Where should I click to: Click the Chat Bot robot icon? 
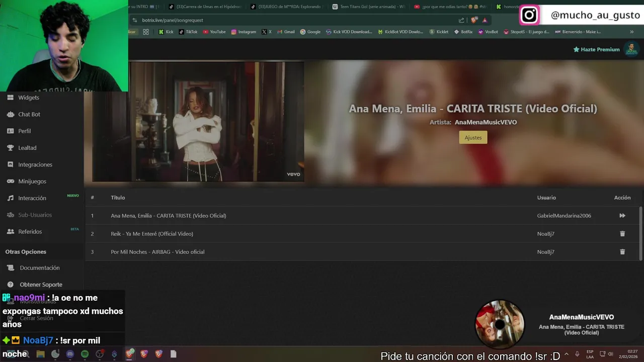[10, 114]
